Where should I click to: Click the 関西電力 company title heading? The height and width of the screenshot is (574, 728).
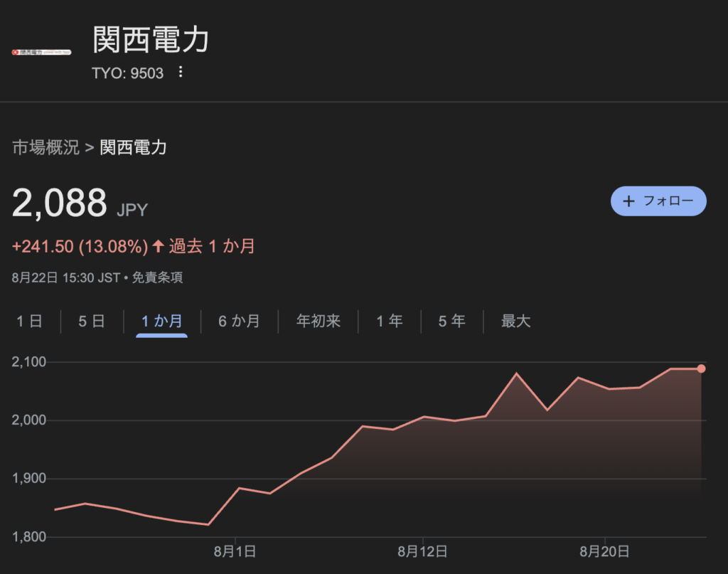151,39
